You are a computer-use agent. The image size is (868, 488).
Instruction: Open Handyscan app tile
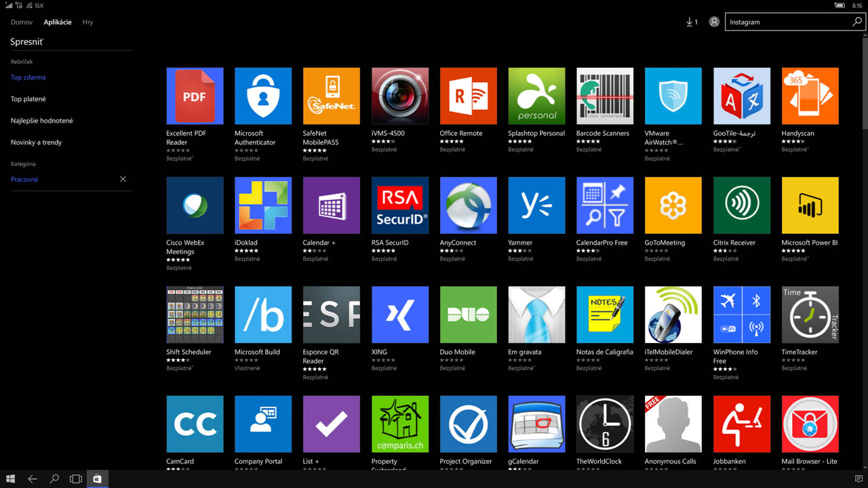(810, 96)
